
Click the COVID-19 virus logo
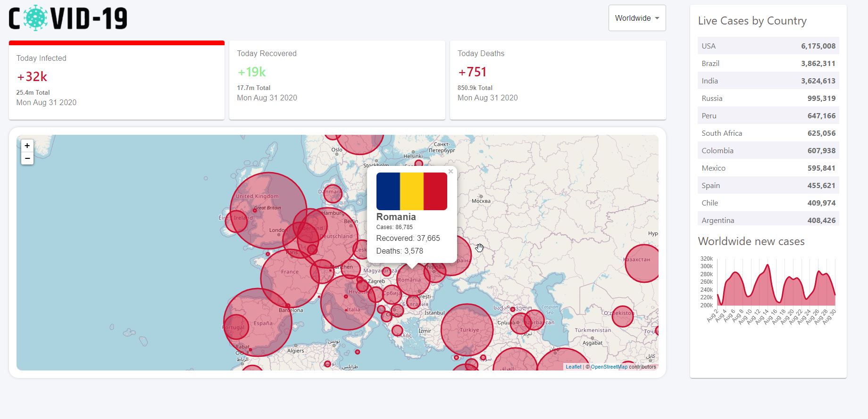click(x=35, y=18)
